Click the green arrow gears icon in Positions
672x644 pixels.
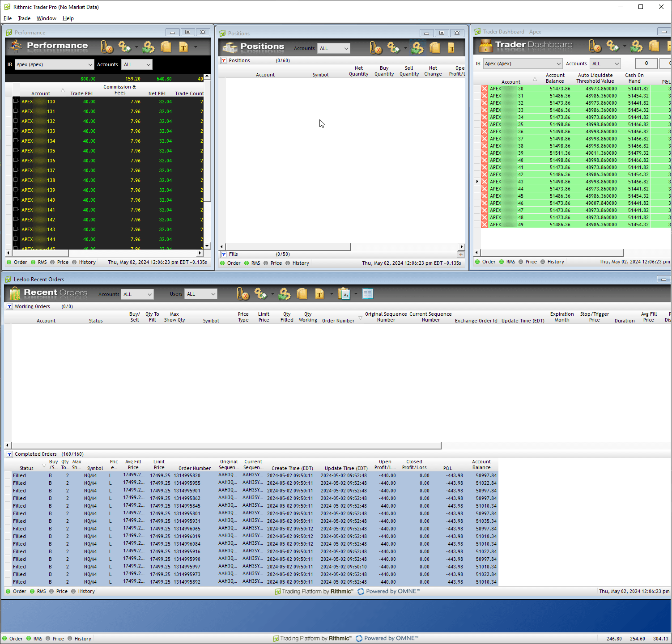[417, 48]
